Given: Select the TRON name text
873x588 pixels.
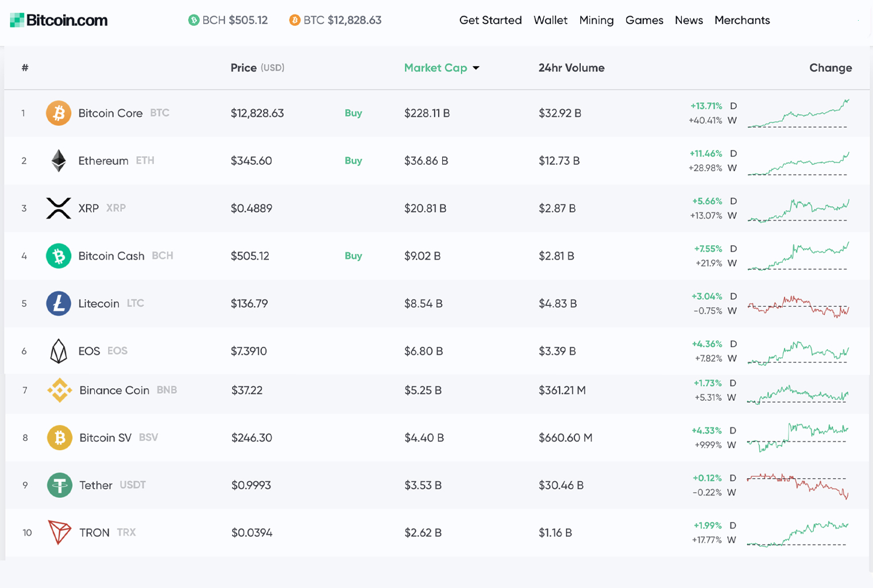Looking at the screenshot, I should click(x=94, y=533).
